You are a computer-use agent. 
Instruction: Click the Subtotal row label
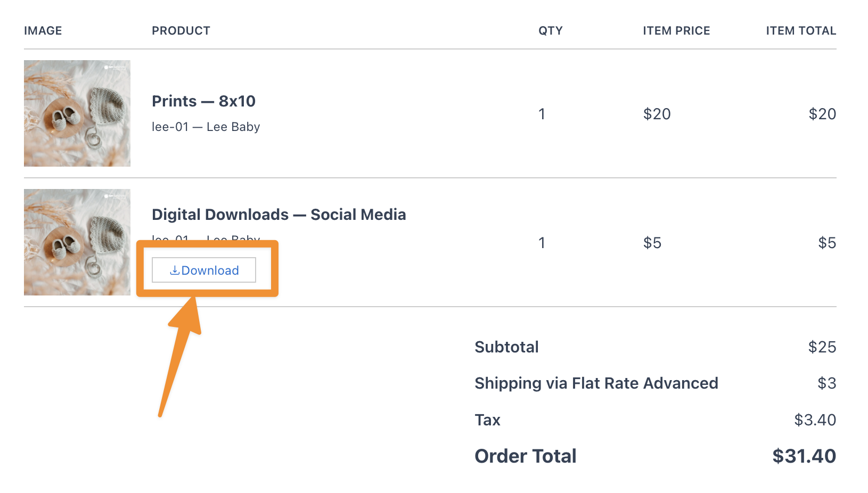[x=506, y=347]
